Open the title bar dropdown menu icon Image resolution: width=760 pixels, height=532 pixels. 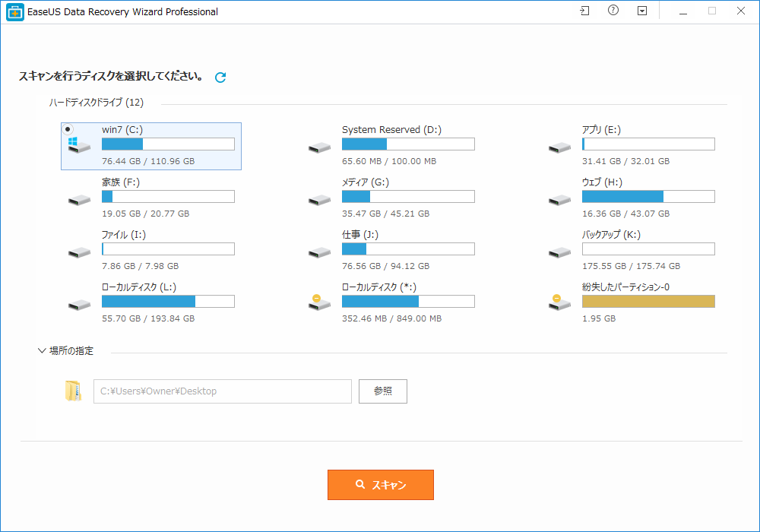pyautogui.click(x=642, y=11)
